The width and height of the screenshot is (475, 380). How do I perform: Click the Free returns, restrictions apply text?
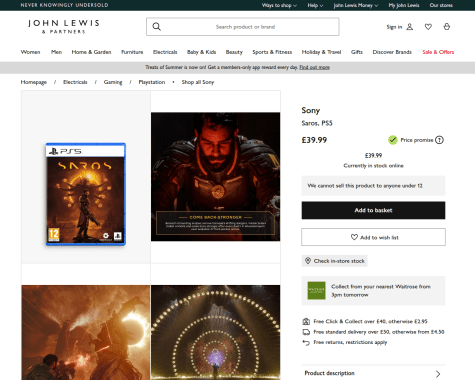click(x=350, y=342)
